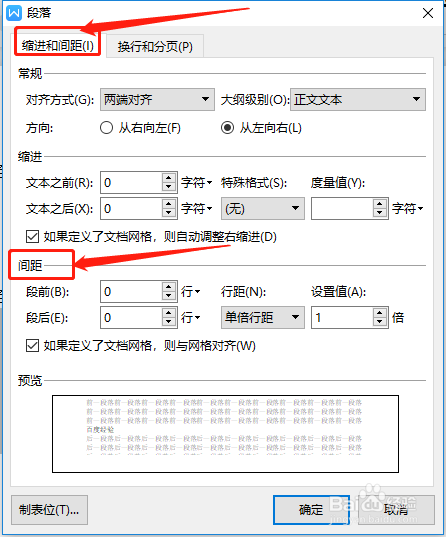
Task: Switch to 换行和分页(P) tab
Action: [155, 47]
